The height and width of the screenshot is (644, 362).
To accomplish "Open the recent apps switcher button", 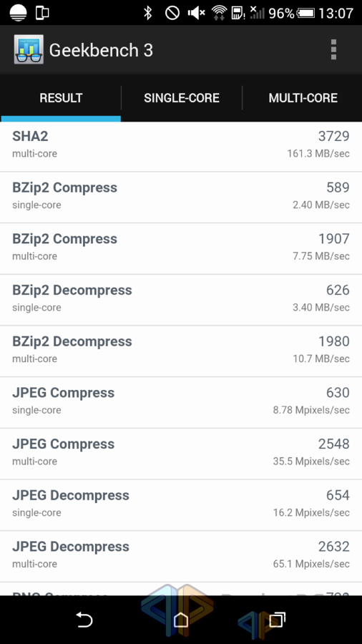I will (278, 620).
